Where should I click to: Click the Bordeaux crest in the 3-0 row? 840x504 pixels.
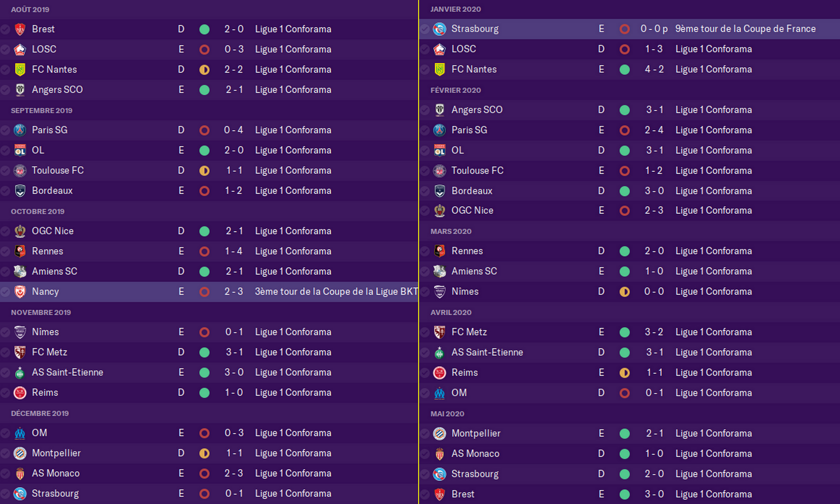coord(439,191)
